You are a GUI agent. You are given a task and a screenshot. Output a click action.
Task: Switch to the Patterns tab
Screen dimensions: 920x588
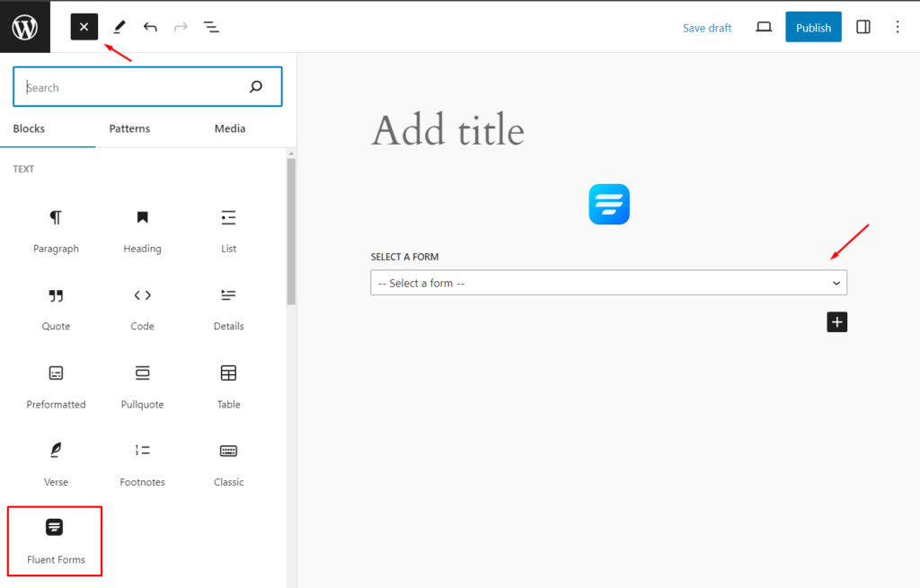(x=129, y=128)
